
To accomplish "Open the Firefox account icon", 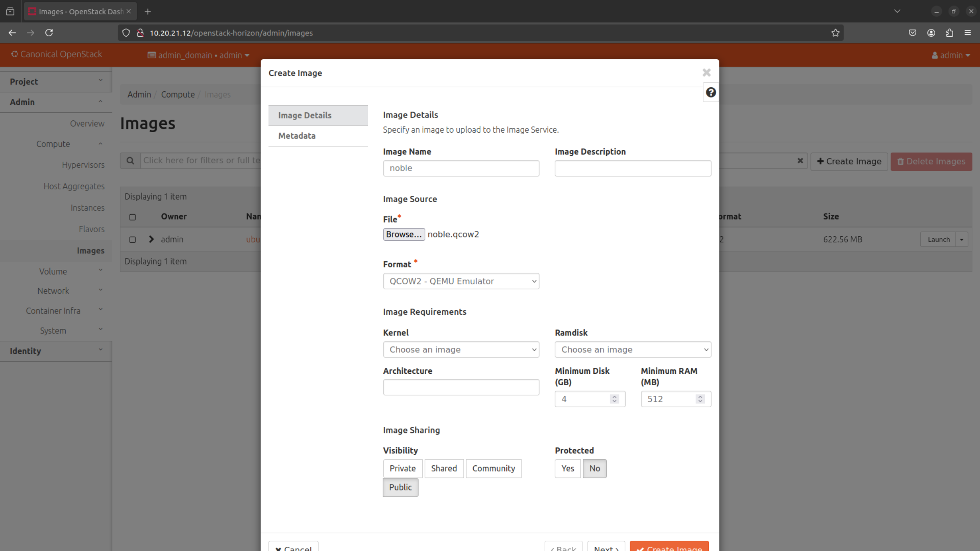I will click(931, 33).
